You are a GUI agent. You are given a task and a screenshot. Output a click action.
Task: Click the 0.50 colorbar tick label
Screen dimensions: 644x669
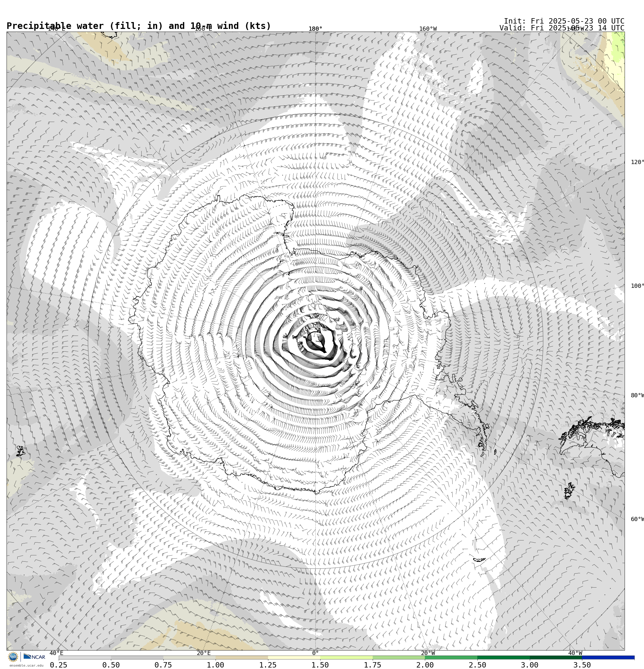[111, 665]
